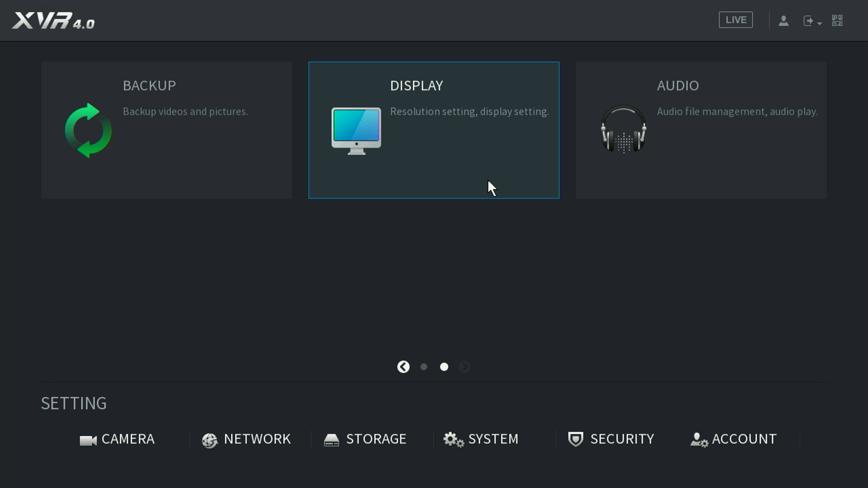Click the Security shield icon
The image size is (868, 488).
point(575,439)
